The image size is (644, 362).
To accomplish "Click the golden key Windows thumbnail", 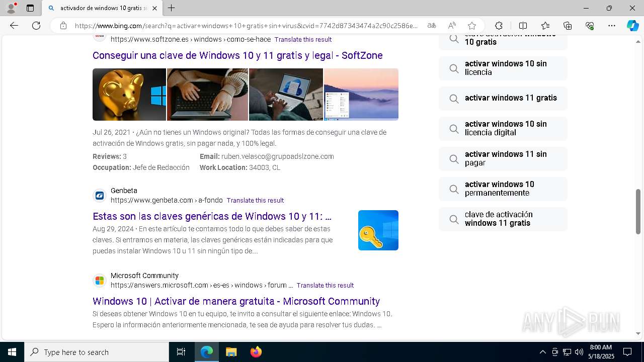I will [x=378, y=230].
